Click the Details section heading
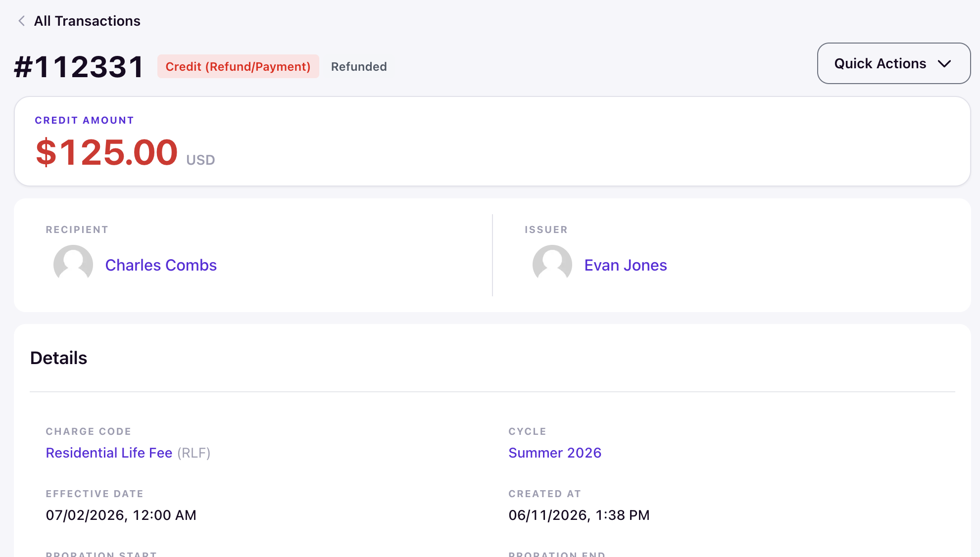 point(58,358)
